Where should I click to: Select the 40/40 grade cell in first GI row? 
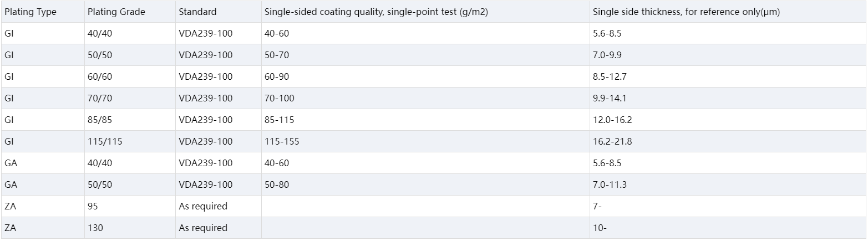[99, 33]
